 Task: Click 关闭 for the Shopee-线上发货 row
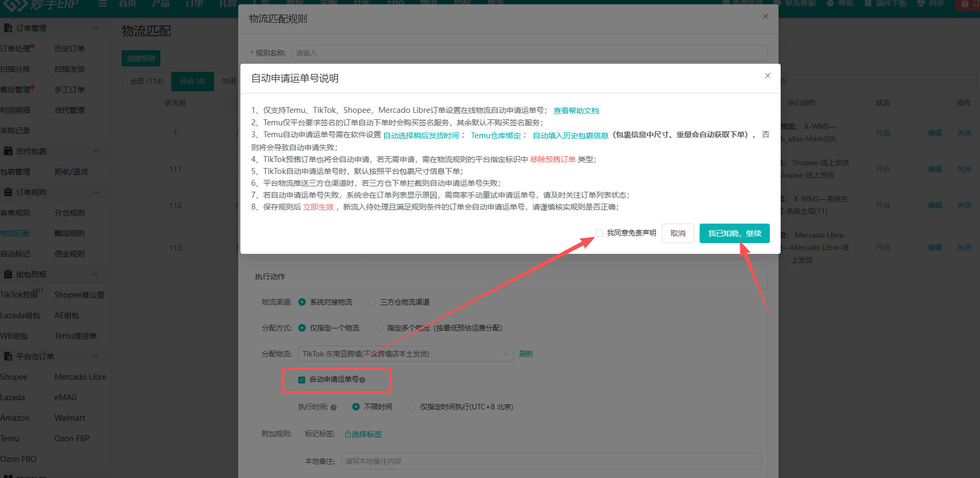[x=964, y=169]
